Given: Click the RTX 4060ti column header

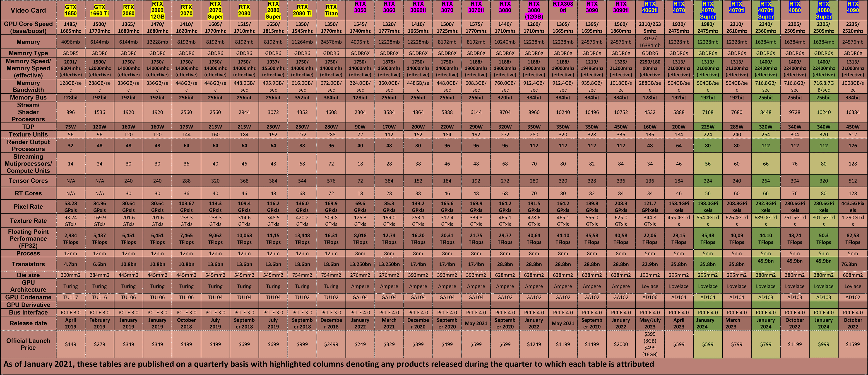Looking at the screenshot, I should [650, 10].
